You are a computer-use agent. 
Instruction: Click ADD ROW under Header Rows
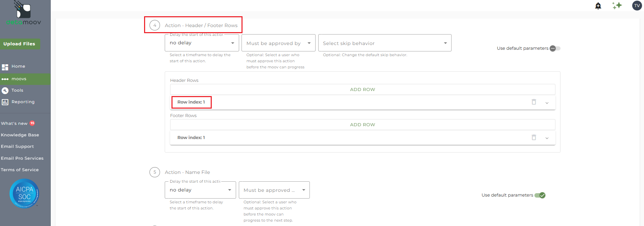362,90
